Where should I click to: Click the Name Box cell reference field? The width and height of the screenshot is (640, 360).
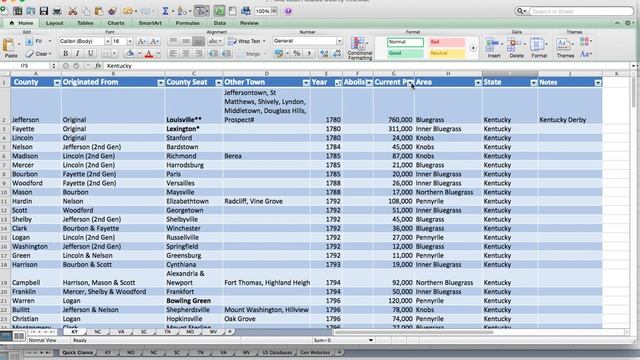pyautogui.click(x=25, y=66)
